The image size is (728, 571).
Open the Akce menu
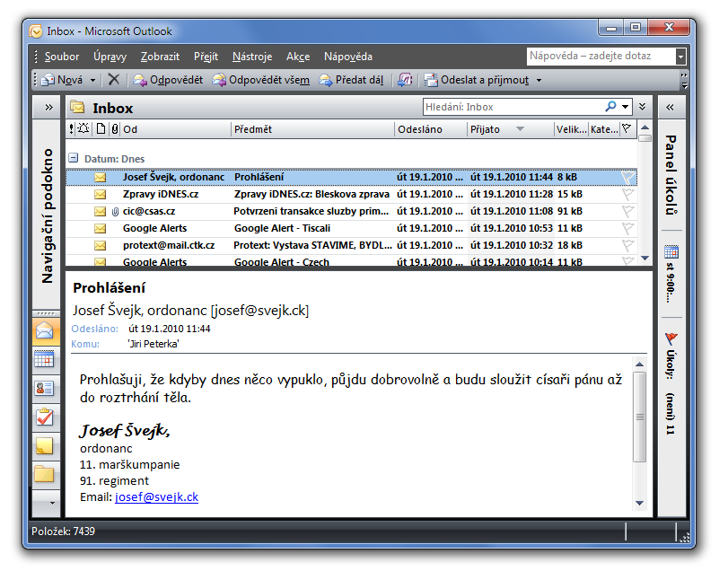click(x=298, y=57)
